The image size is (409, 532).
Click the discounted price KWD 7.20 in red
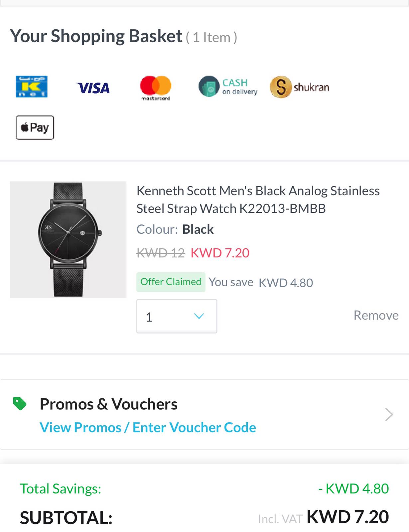pyautogui.click(x=220, y=253)
